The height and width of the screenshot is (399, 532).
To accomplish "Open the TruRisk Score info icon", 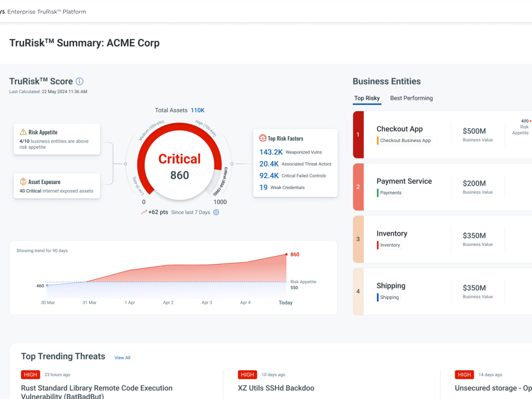I will [79, 81].
